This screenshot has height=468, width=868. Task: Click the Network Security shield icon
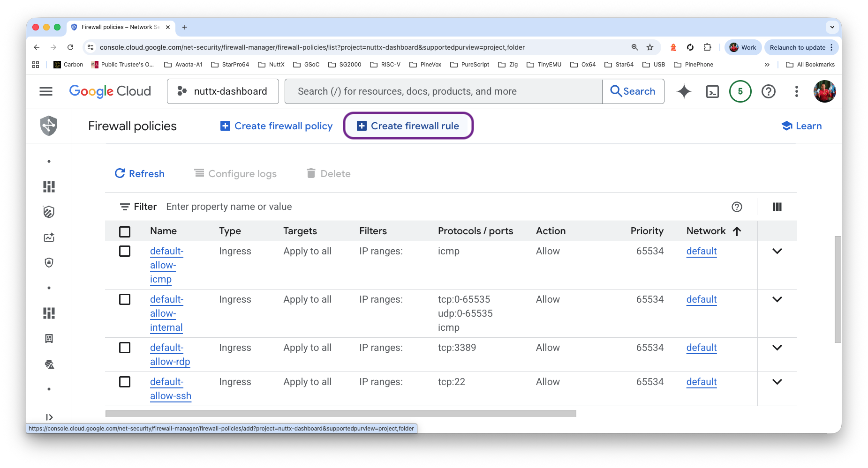coord(49,126)
